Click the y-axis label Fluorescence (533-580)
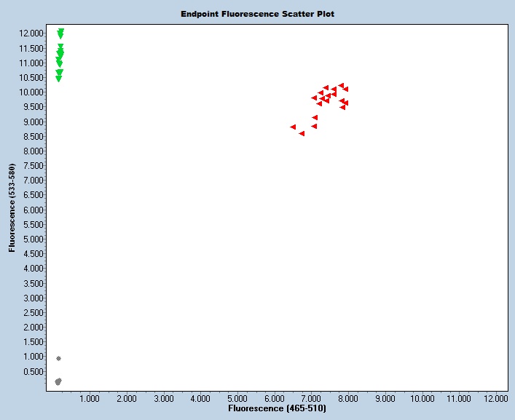This screenshot has height=420, width=515. pos(12,209)
